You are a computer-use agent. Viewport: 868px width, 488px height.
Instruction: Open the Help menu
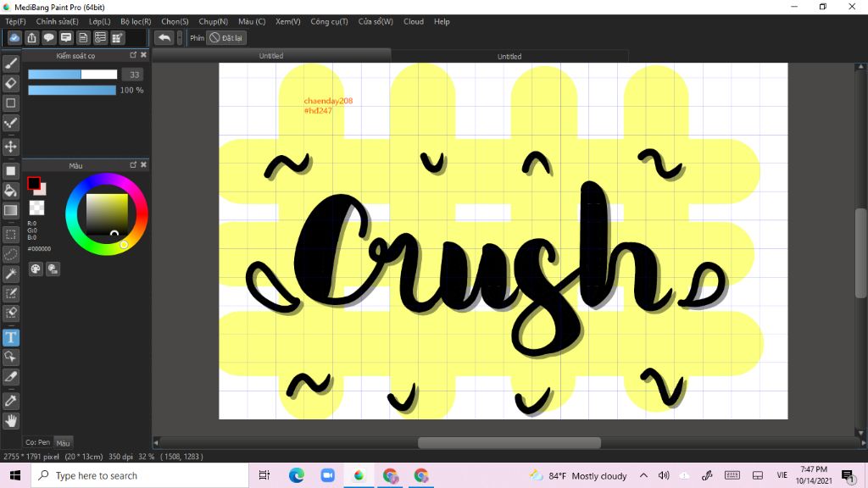[442, 21]
